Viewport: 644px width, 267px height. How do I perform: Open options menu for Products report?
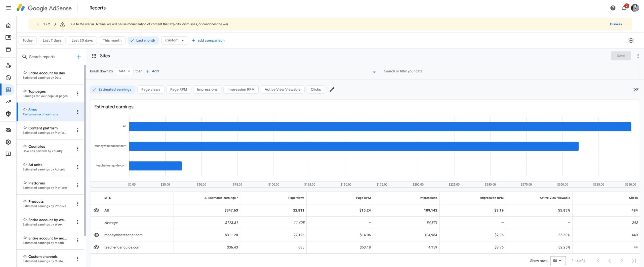point(78,204)
